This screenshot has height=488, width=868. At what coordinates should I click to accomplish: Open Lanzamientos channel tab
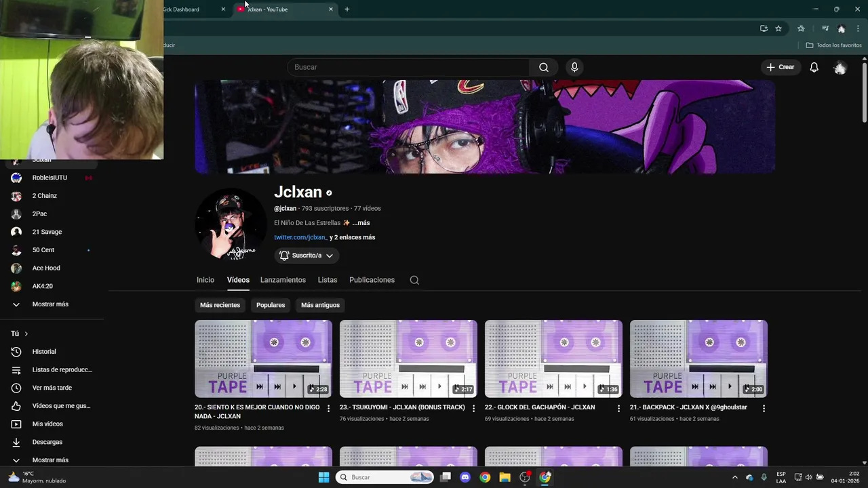tap(283, 280)
